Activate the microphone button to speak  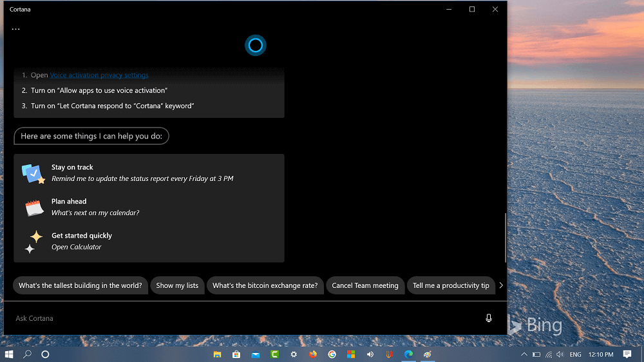[x=489, y=318]
